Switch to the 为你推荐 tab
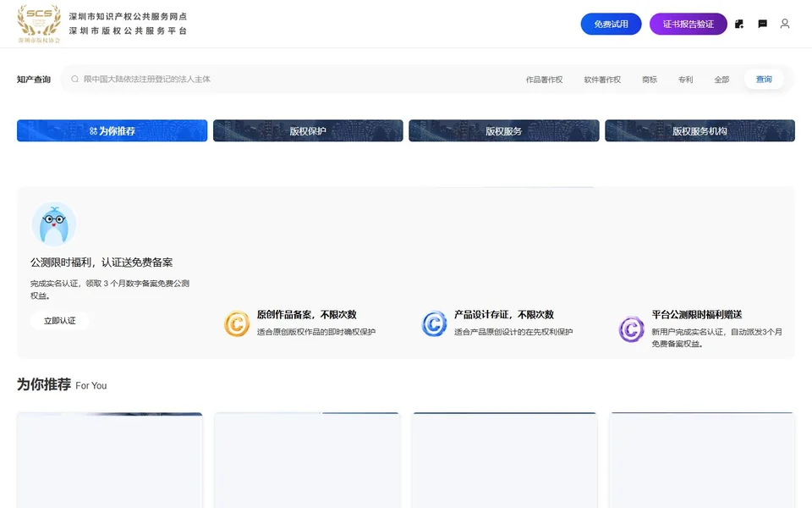The width and height of the screenshot is (812, 508). coord(112,130)
